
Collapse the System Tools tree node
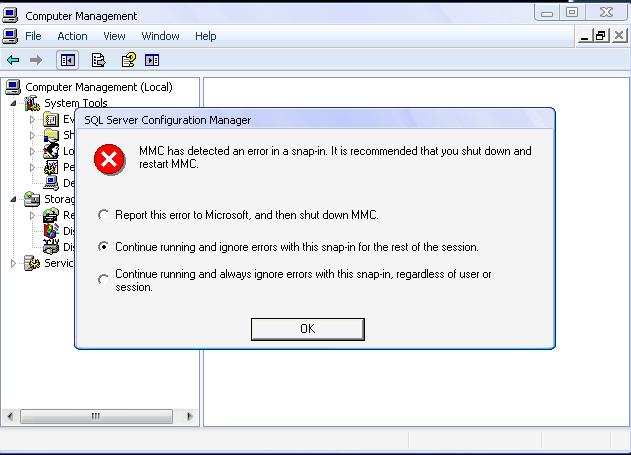13,103
